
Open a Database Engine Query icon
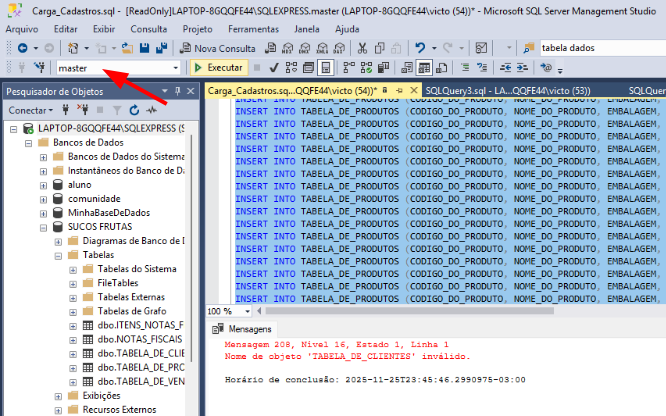(x=270, y=48)
